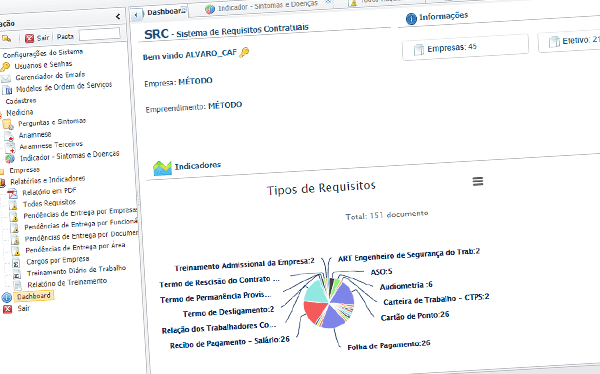Open Pendências de Entrega por Documento icon
The height and width of the screenshot is (374, 600).
coord(15,240)
